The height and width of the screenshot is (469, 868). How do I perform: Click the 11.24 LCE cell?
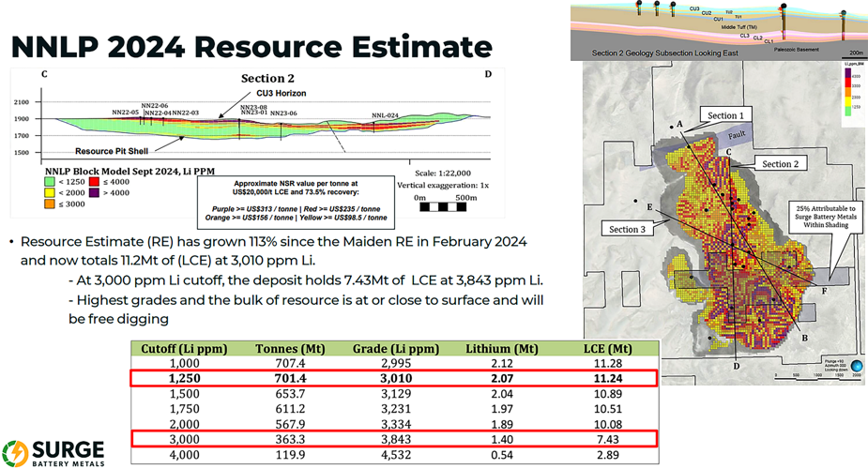tap(608, 378)
